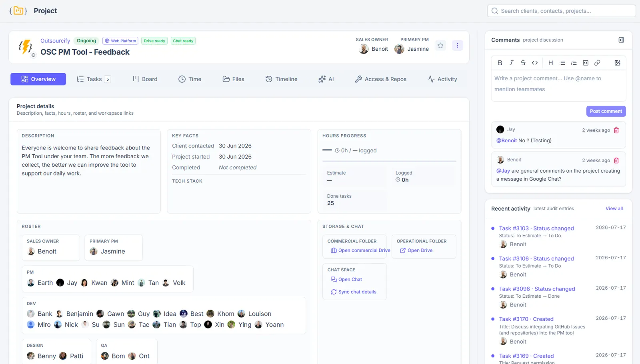Apply italic formatting in comment editor
The height and width of the screenshot is (364, 640).
click(x=511, y=63)
